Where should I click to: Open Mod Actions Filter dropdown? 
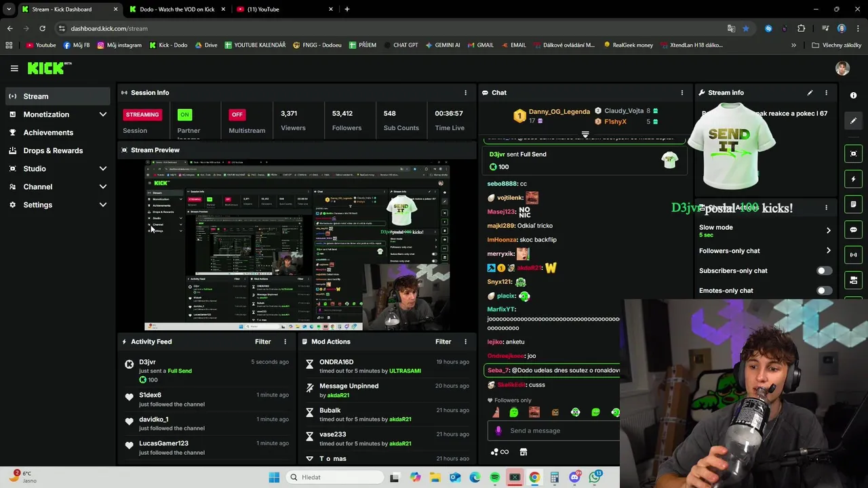(443, 342)
